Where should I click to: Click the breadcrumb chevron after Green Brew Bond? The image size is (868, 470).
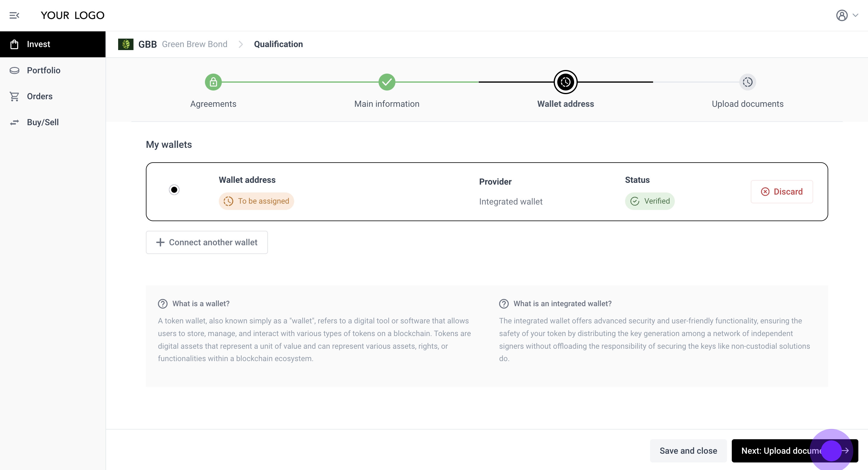pos(241,44)
